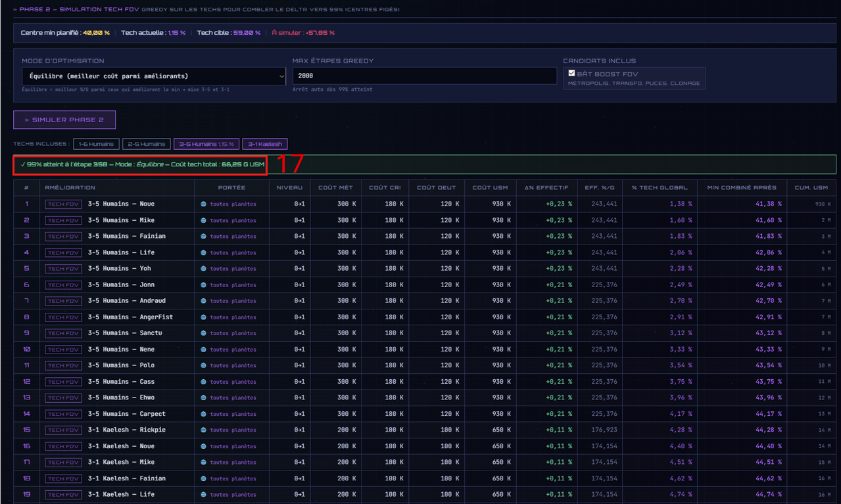Click TECH FDV badge in row 7 Andraud
Viewport: 841px width, 504px height.
tap(64, 301)
